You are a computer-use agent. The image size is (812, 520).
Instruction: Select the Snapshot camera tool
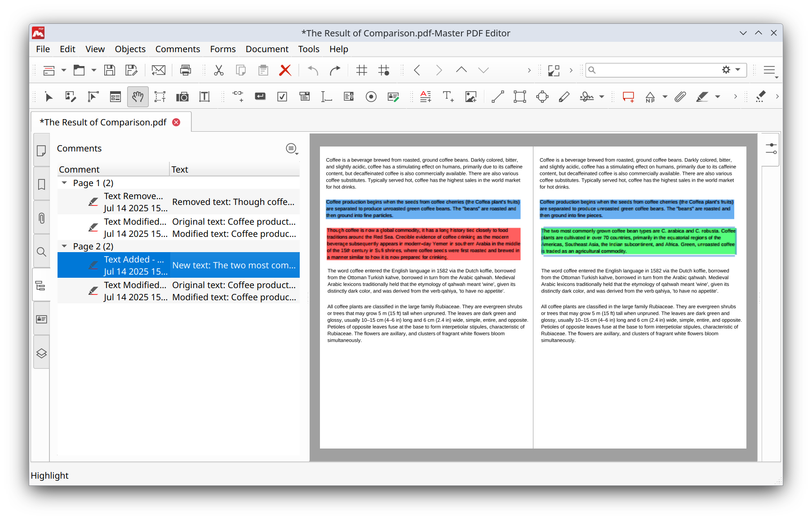coord(182,97)
